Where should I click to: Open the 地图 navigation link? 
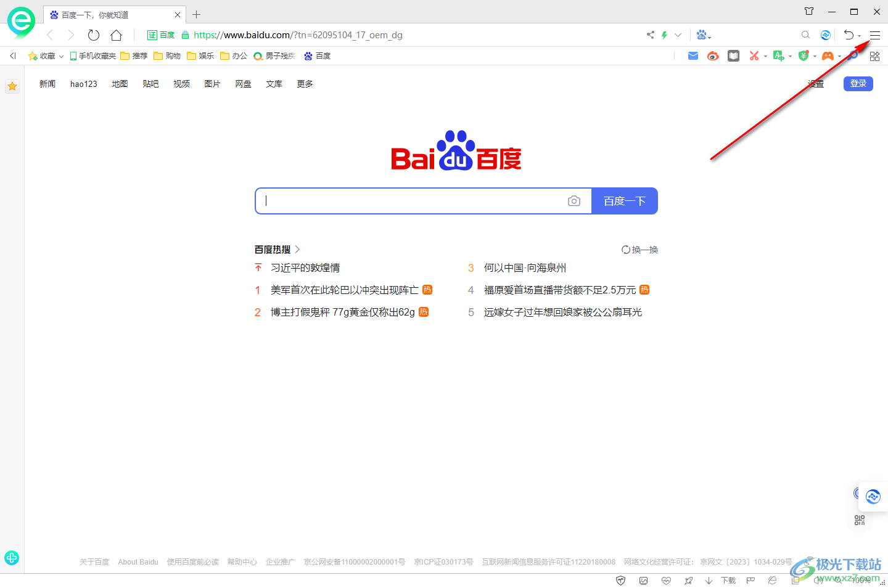(x=120, y=84)
